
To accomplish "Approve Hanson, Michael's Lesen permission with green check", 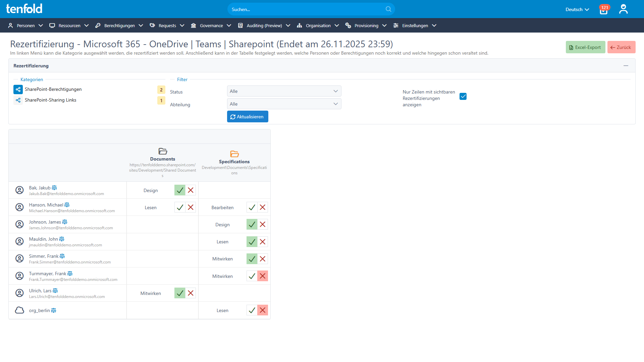I will click(x=180, y=207).
